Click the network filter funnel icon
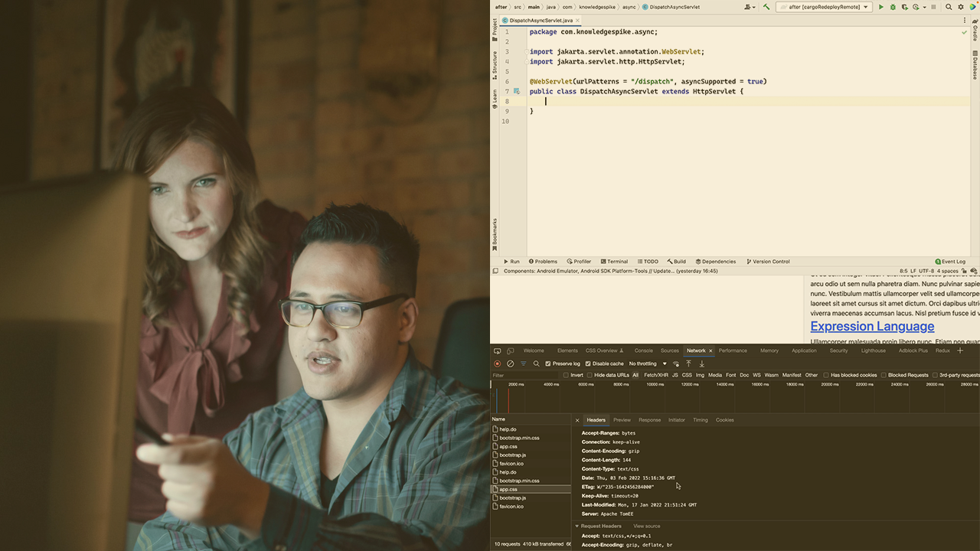The height and width of the screenshot is (551, 980). pos(524,364)
